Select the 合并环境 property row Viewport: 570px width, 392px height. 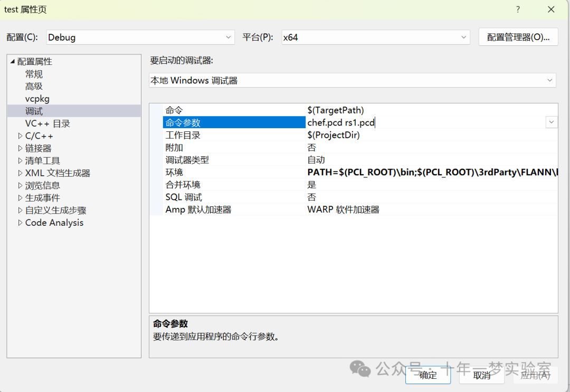[x=360, y=185]
